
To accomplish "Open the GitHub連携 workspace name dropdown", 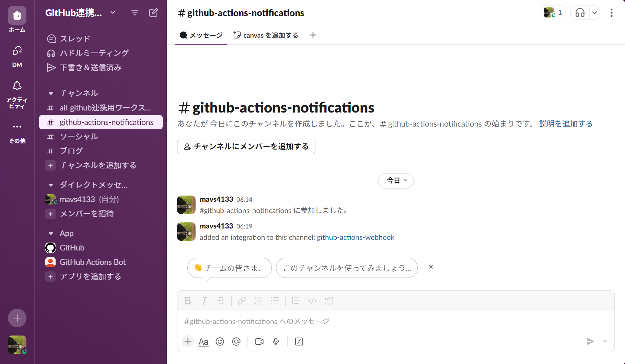I will tap(80, 13).
